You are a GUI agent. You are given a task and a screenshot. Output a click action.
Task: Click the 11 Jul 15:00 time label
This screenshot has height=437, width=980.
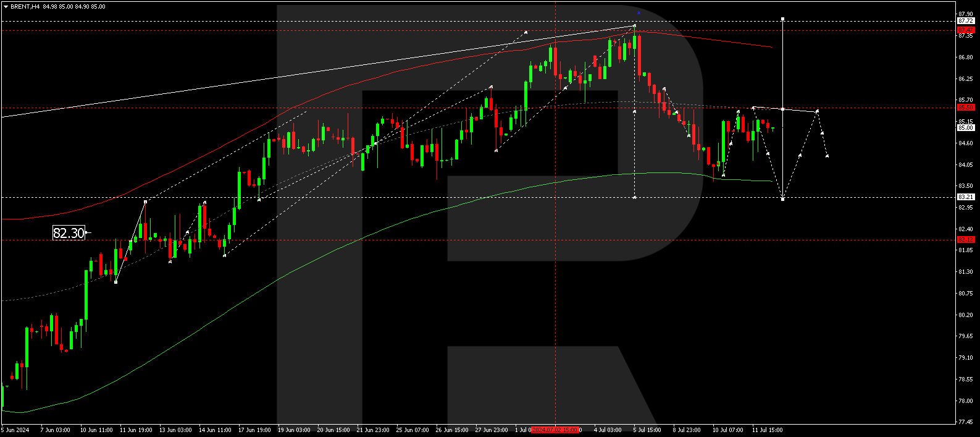pos(768,430)
